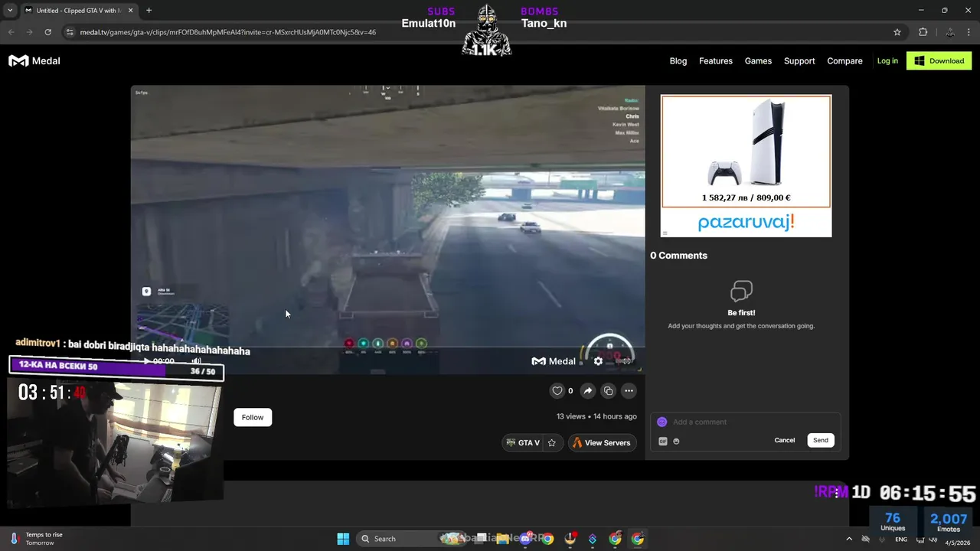Screen dimensions: 980x551
Task: Insert a GIF into the comment
Action: 663,441
